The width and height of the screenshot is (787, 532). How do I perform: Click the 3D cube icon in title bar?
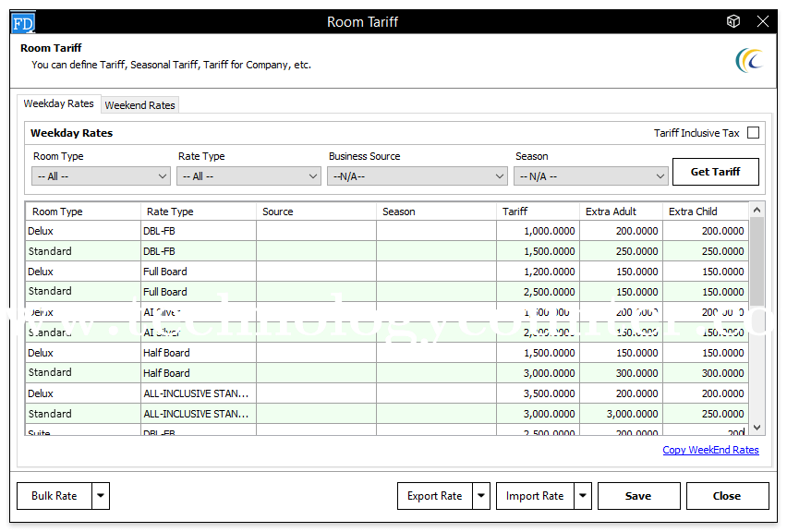(733, 21)
